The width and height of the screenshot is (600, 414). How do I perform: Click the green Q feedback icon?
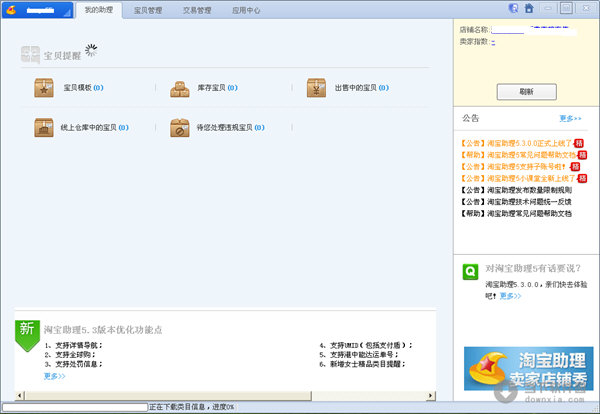470,272
